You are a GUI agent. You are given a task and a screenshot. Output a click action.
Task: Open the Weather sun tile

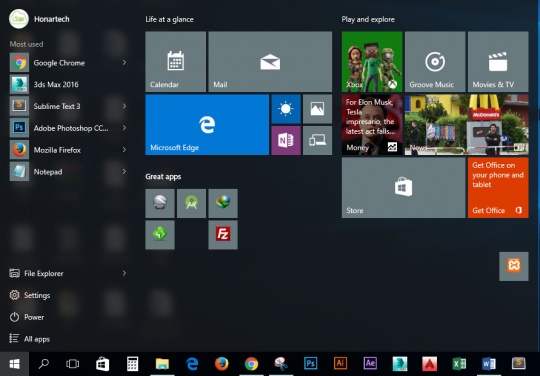[286, 109]
